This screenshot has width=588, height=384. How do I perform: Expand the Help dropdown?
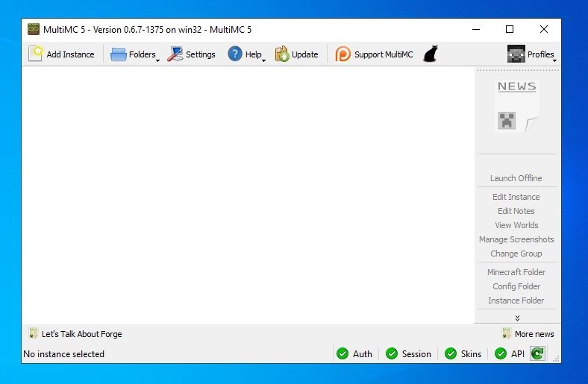[246, 54]
